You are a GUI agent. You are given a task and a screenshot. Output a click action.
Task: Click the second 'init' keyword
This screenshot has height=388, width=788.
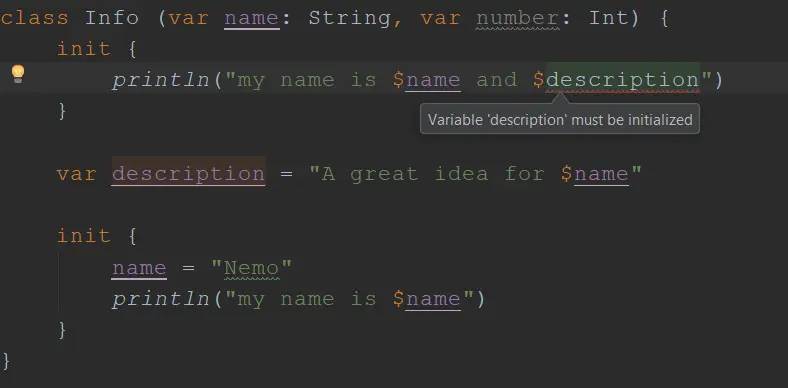84,236
